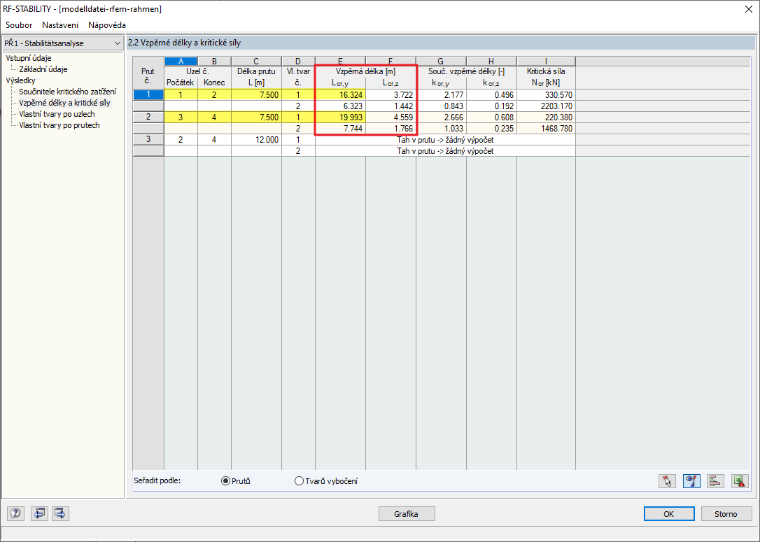This screenshot has height=542, width=760.
Task: Go to previous table window icon
Action: click(x=39, y=513)
